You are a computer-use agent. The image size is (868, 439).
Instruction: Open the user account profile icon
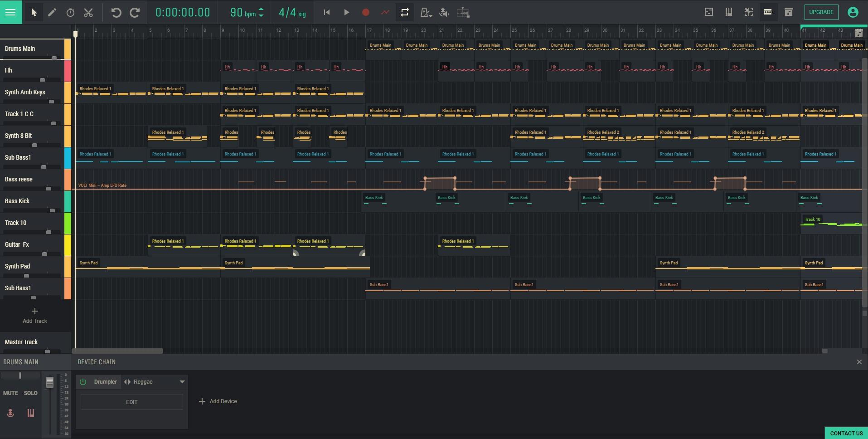[853, 12]
